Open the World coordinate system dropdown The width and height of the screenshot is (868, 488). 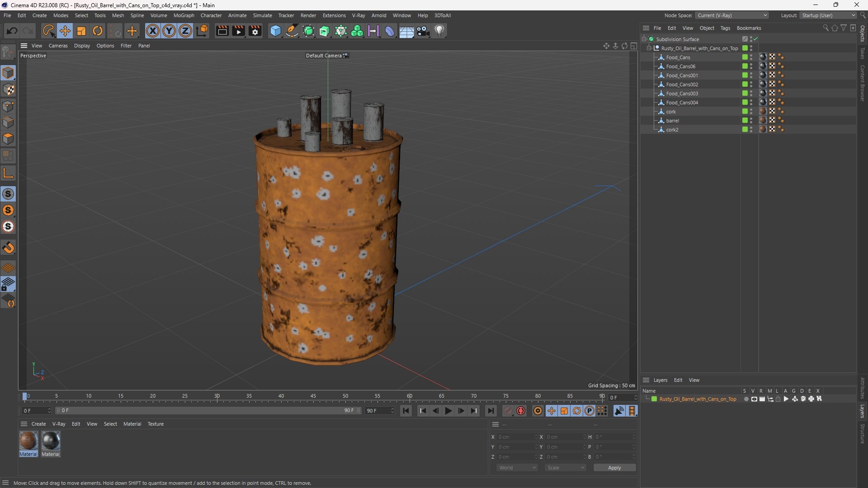[x=517, y=468]
